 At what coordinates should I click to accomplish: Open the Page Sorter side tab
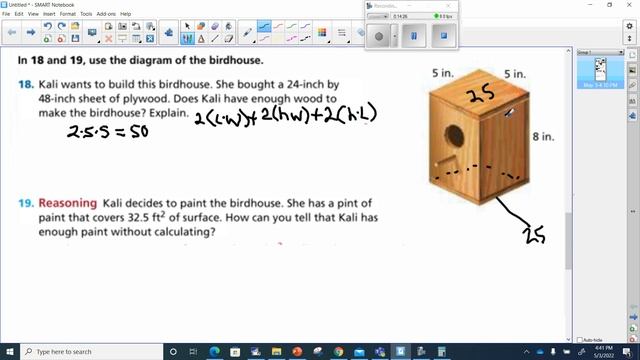point(632,55)
